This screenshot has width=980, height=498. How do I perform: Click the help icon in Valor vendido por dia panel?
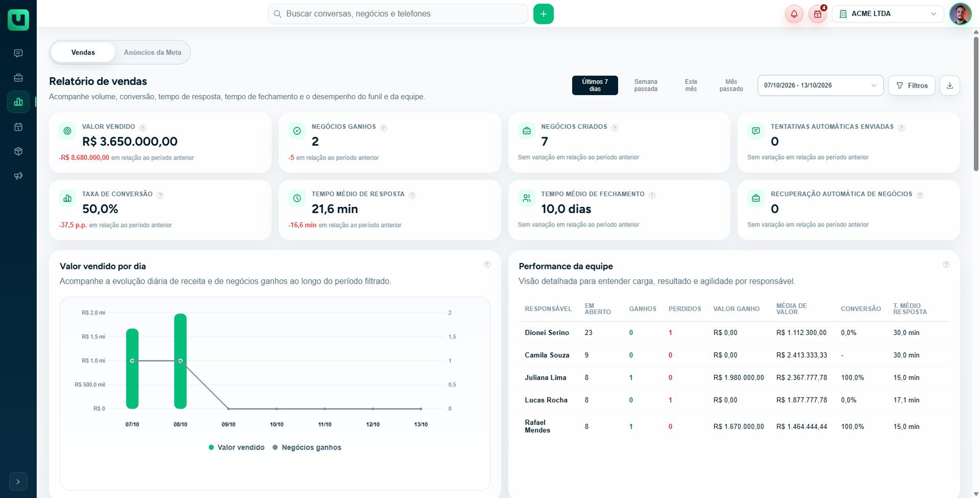click(x=487, y=265)
